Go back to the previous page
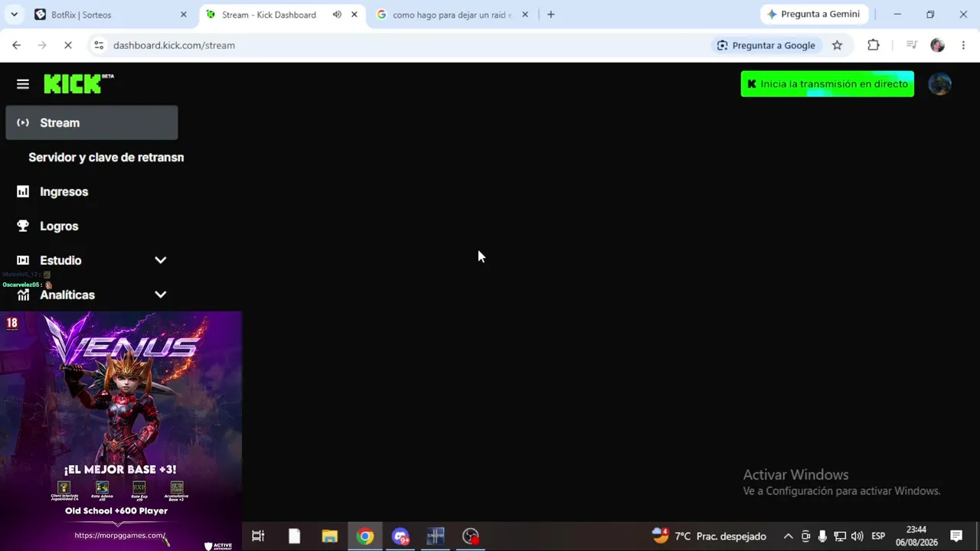980x551 pixels. (x=17, y=45)
